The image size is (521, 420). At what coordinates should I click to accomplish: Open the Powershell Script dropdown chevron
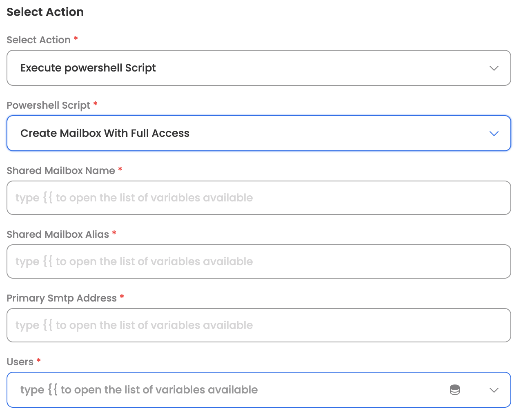(494, 134)
